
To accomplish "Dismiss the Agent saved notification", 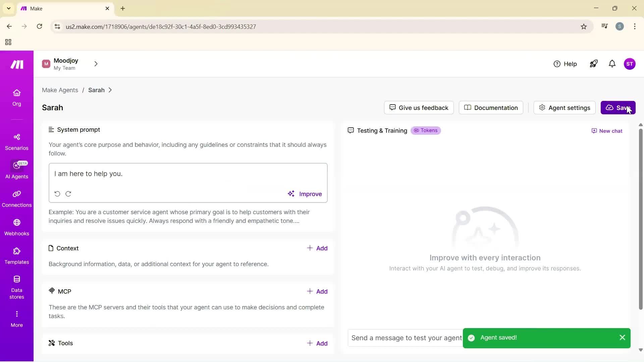I will pyautogui.click(x=622, y=338).
